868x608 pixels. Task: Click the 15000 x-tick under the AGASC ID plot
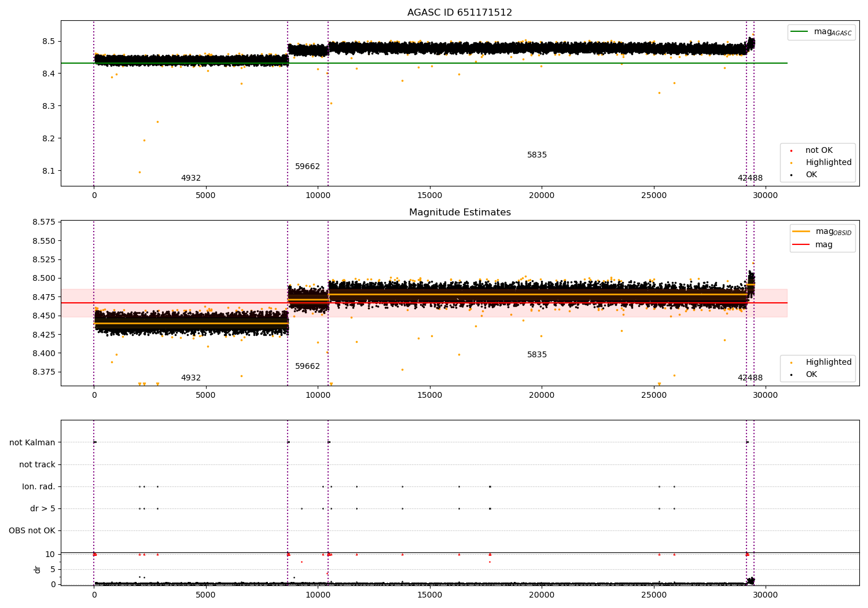429,195
